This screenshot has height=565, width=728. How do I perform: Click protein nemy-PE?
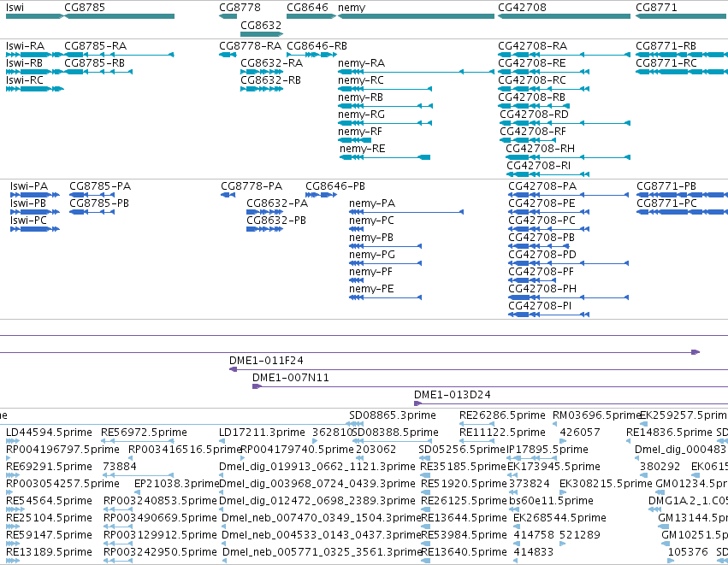(385, 297)
